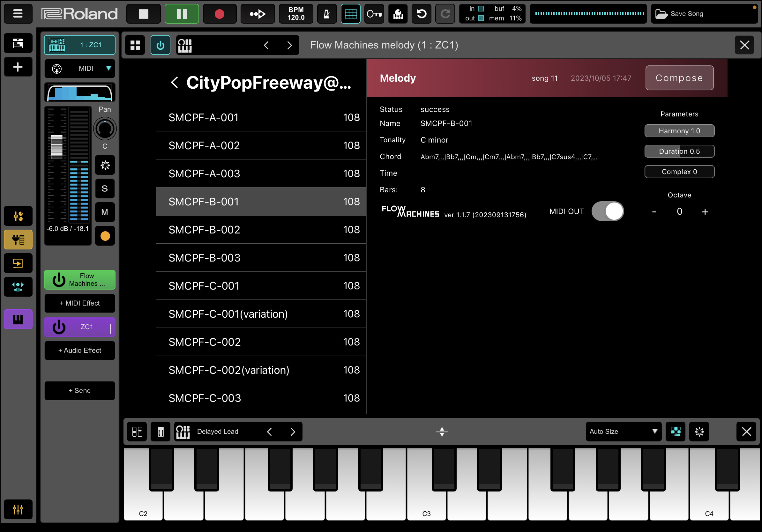Open the EQ curve thumbnail
Viewport: 762px width, 532px height.
pyautogui.click(x=80, y=92)
